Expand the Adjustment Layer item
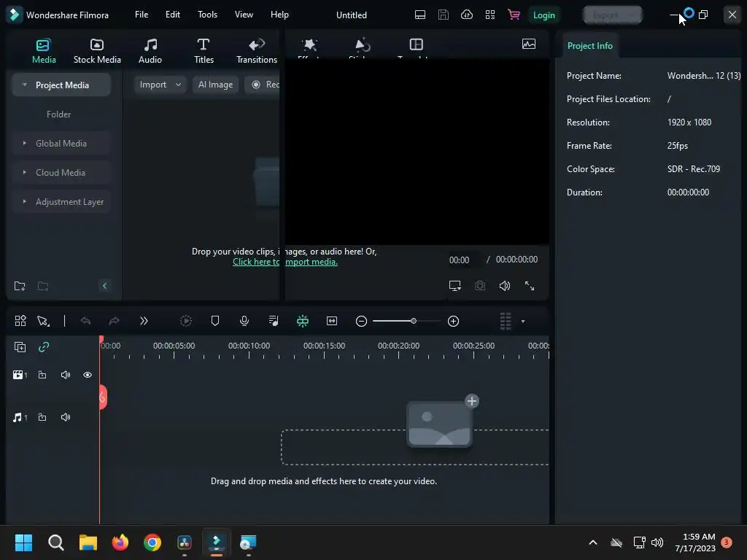This screenshot has width=747, height=560. click(24, 201)
